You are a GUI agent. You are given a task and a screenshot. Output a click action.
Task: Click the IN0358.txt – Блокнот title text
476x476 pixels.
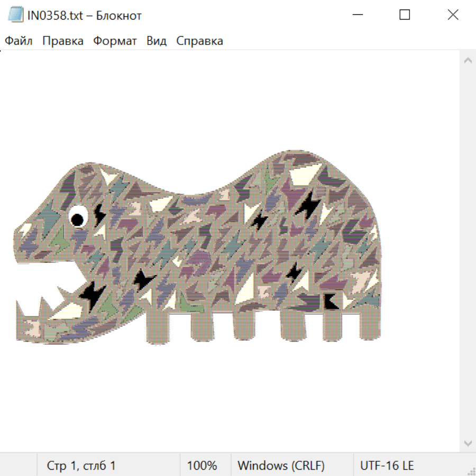(x=85, y=15)
